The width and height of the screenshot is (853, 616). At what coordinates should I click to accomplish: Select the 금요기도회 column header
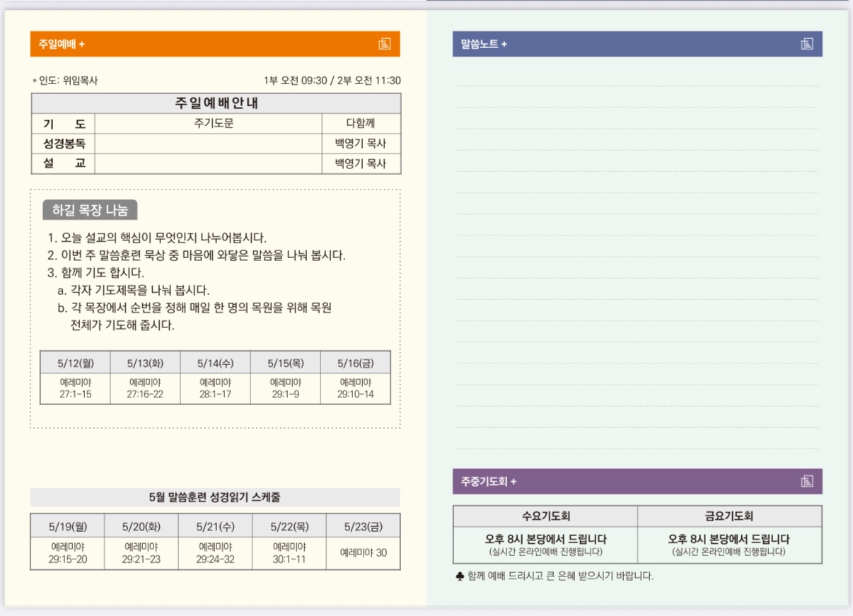[x=729, y=516]
